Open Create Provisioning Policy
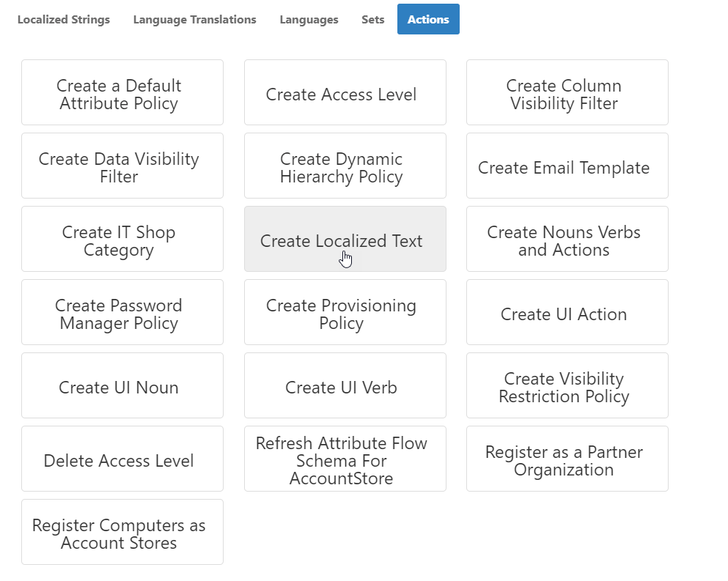Viewport: 728px width, 581px height. coord(345,312)
